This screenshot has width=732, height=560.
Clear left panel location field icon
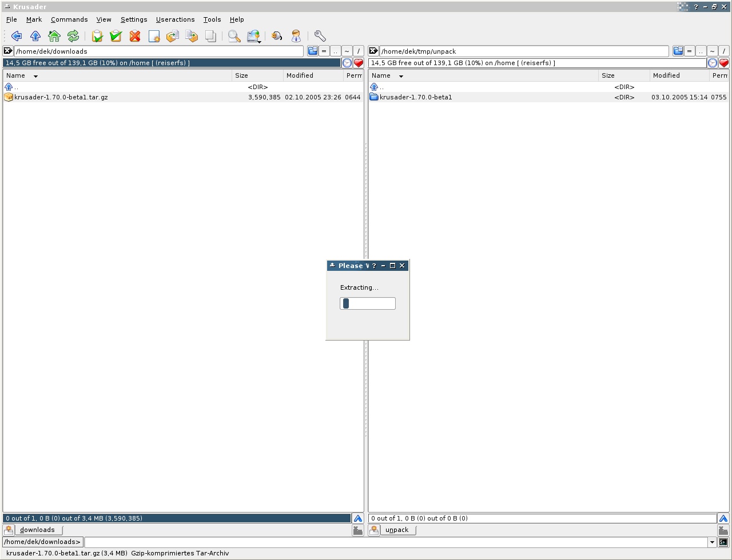tap(8, 51)
